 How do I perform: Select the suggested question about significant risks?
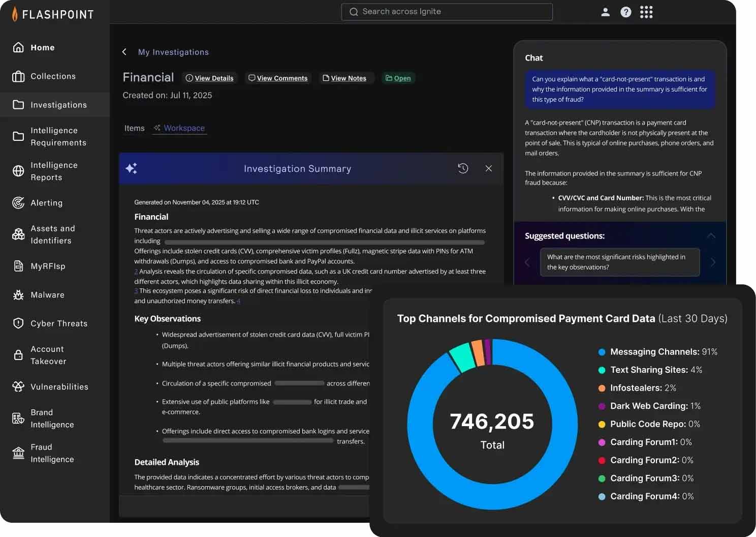[x=620, y=262]
